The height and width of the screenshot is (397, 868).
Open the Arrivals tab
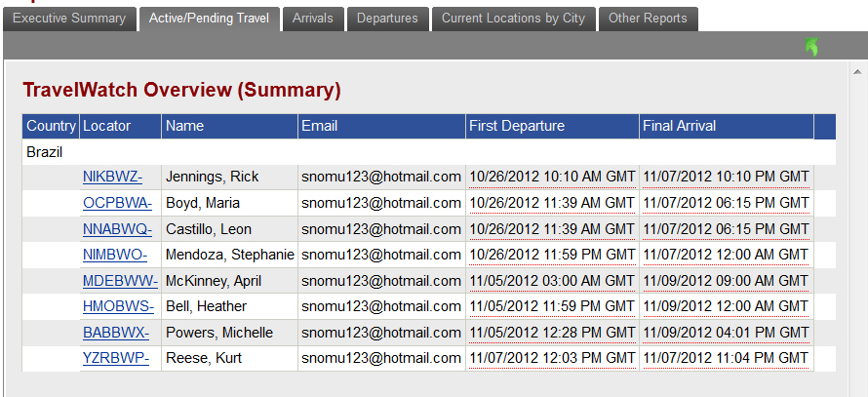coord(313,19)
